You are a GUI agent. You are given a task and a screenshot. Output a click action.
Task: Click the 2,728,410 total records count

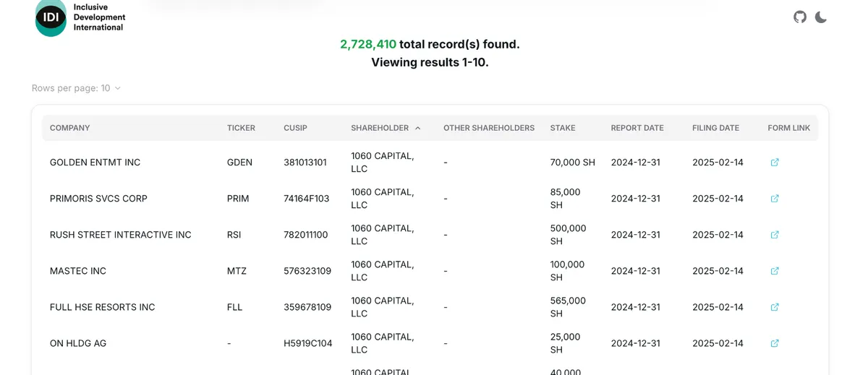click(368, 44)
